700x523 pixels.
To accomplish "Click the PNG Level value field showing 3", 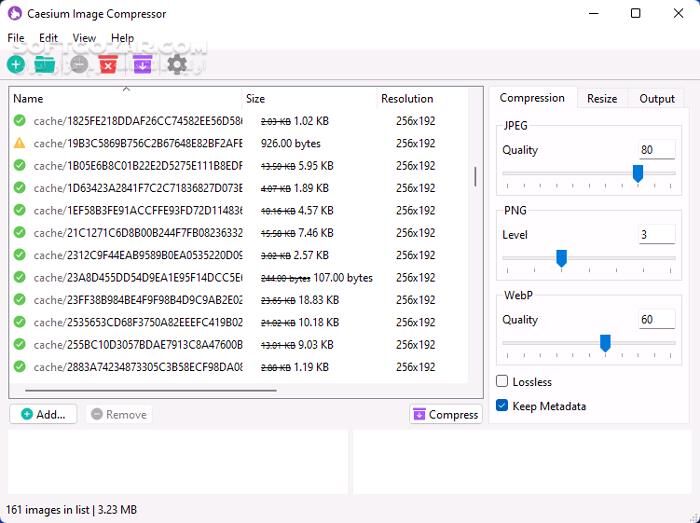I will click(657, 235).
